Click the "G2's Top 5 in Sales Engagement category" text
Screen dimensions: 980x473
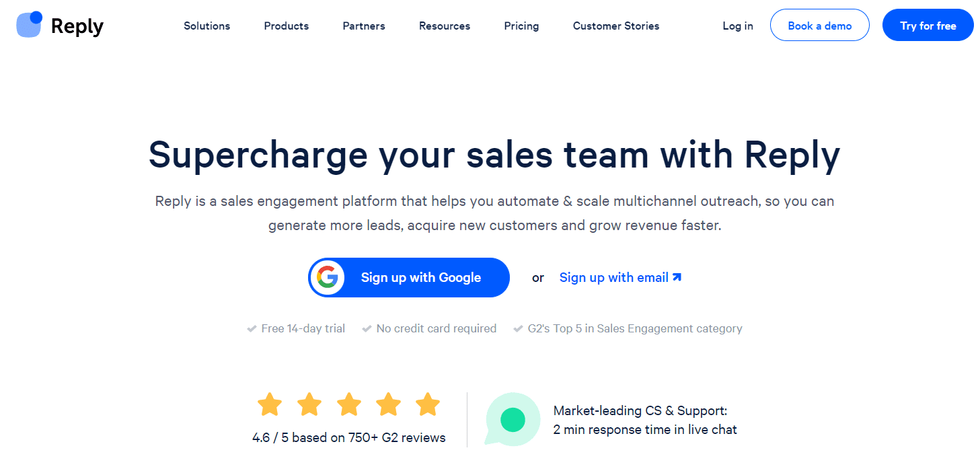click(635, 328)
